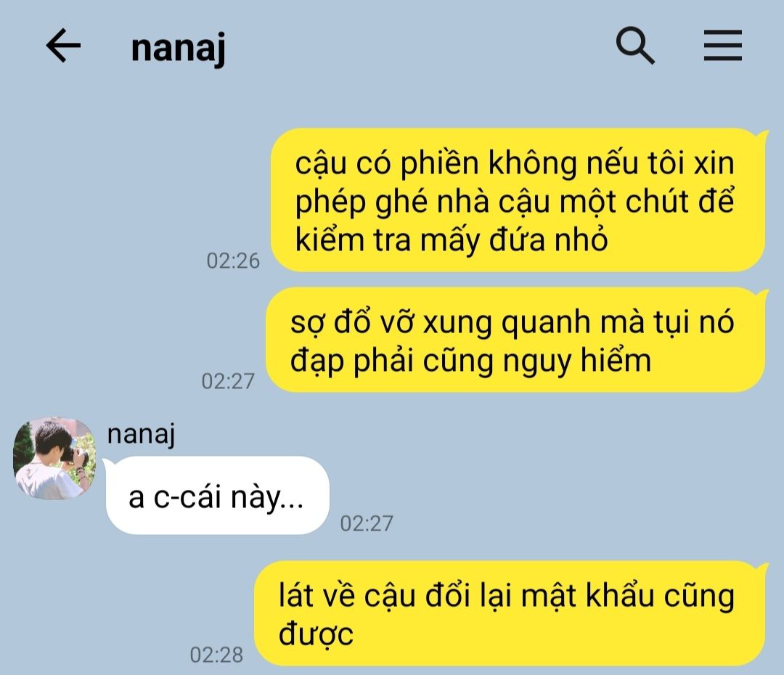Click 02:27 timestamp beside "a c-cái này..." bubble
Screen dimensions: 784x675
point(367,523)
